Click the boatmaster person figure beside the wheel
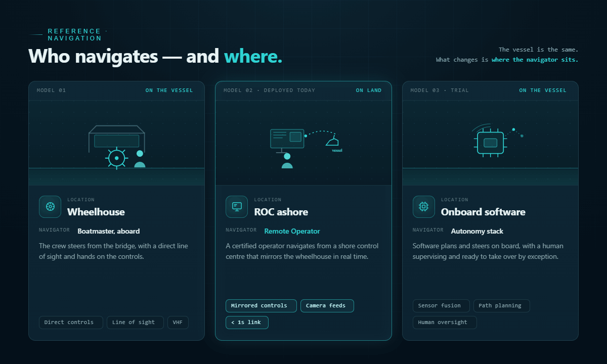The height and width of the screenshot is (364, 607). tap(140, 159)
